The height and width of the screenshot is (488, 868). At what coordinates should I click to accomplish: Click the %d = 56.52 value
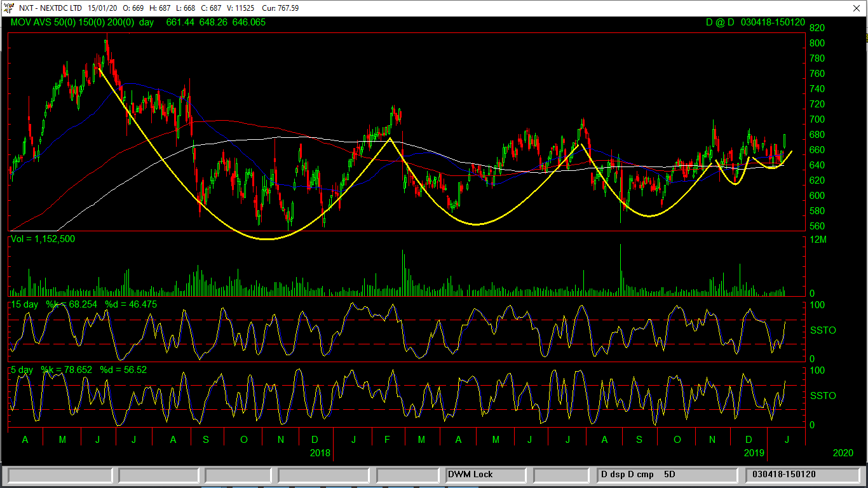(123, 369)
